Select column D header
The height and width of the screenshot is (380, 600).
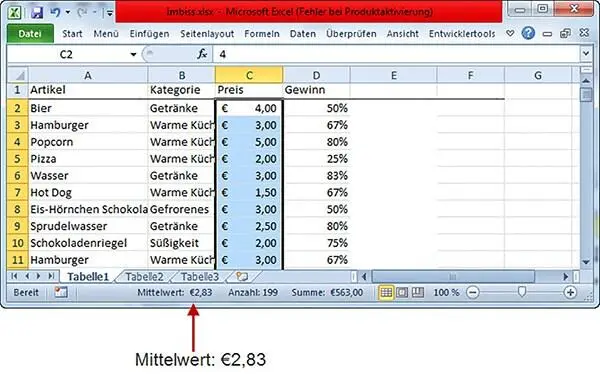click(x=316, y=75)
